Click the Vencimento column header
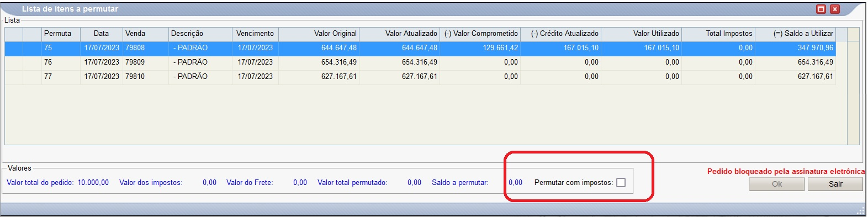 255,34
